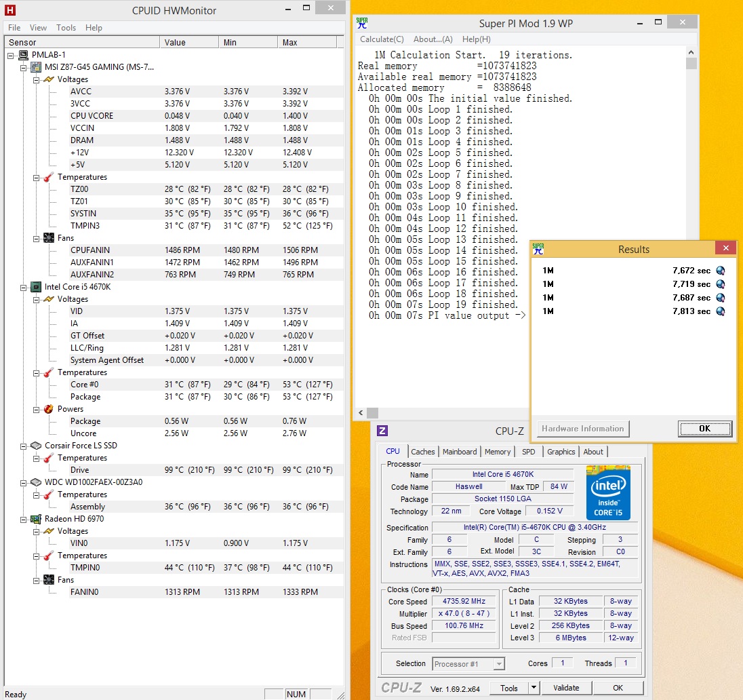Select the Core #0 temperature row
The width and height of the screenshot is (743, 700).
point(206,384)
